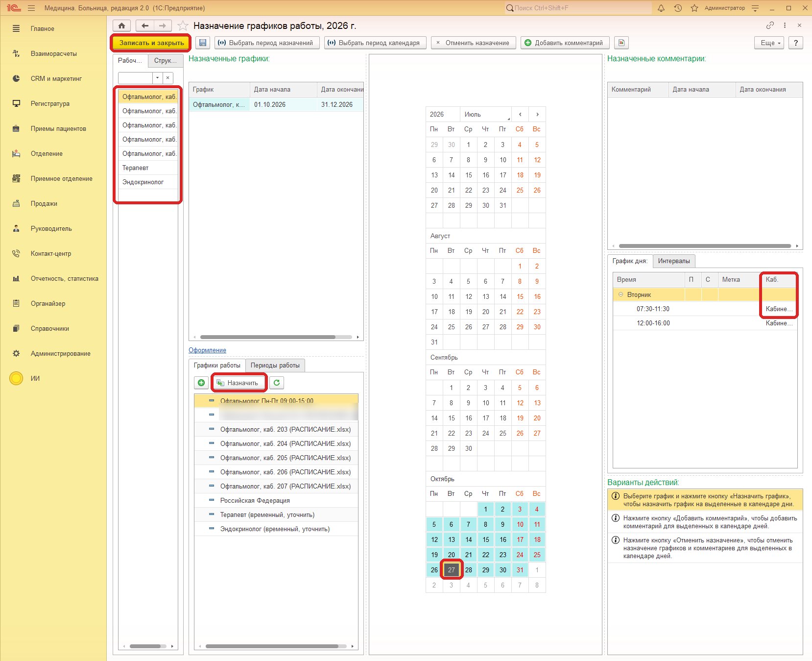Switch to the Струк... tab

click(x=165, y=60)
